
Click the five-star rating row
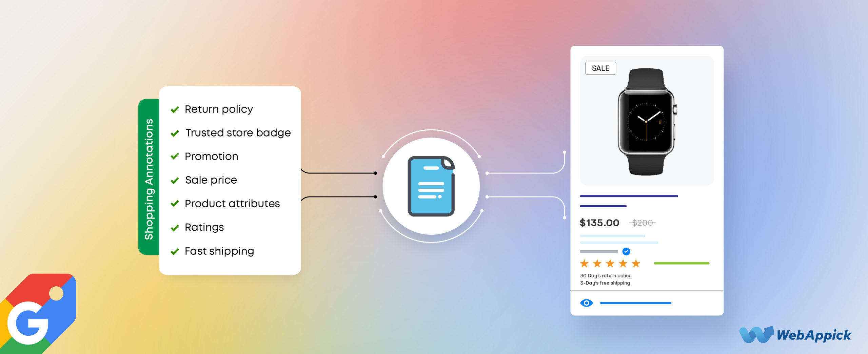point(610,263)
